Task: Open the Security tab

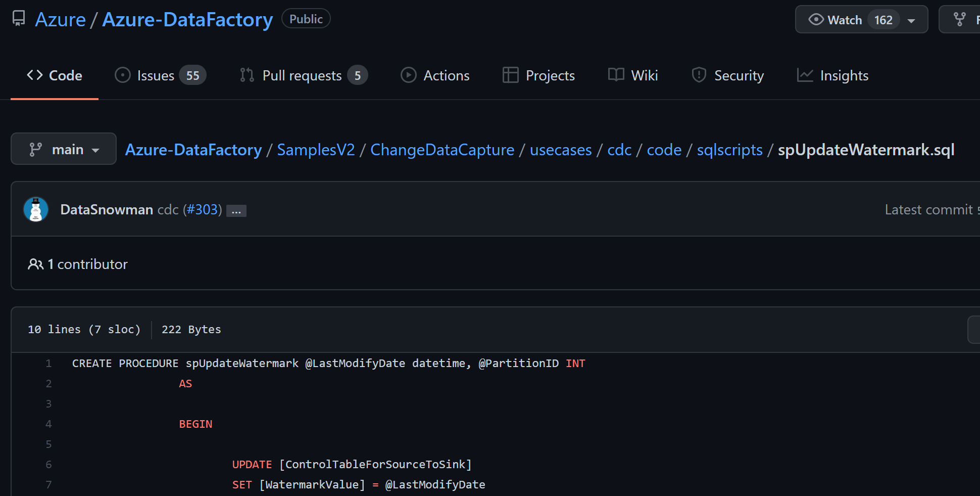Action: click(x=727, y=75)
